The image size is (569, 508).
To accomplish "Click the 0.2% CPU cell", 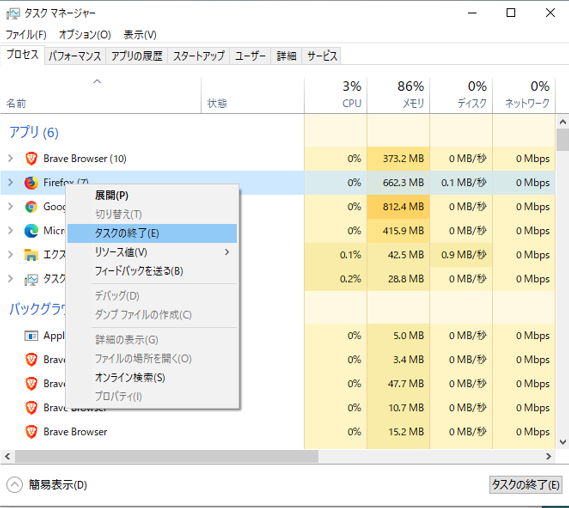I will click(x=336, y=279).
